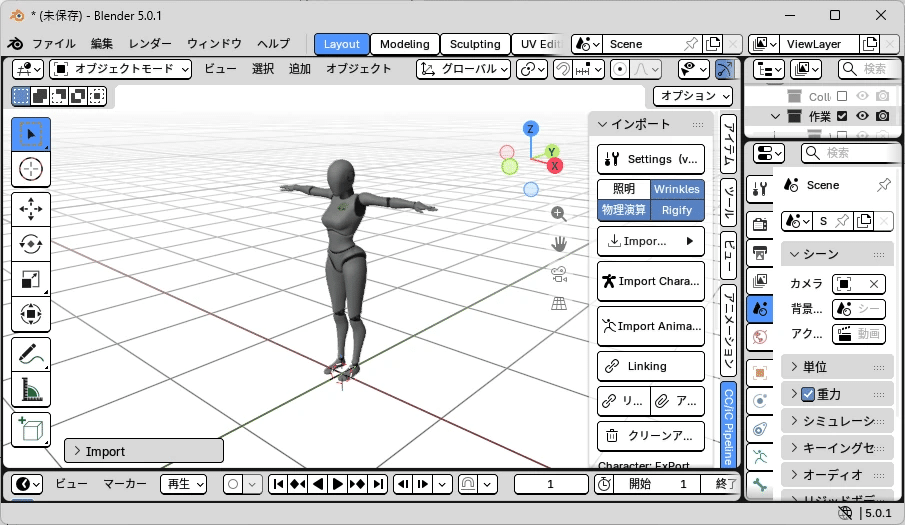
Task: Open Settings button in import panel
Action: [x=650, y=159]
